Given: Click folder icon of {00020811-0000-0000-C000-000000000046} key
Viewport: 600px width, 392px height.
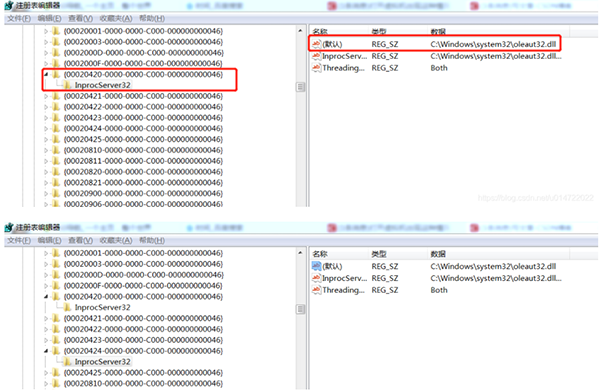Looking at the screenshot, I should pyautogui.click(x=56, y=161).
